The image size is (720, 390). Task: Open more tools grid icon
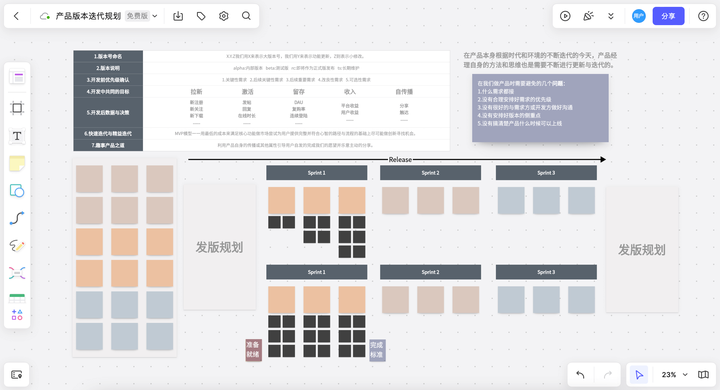(17, 315)
